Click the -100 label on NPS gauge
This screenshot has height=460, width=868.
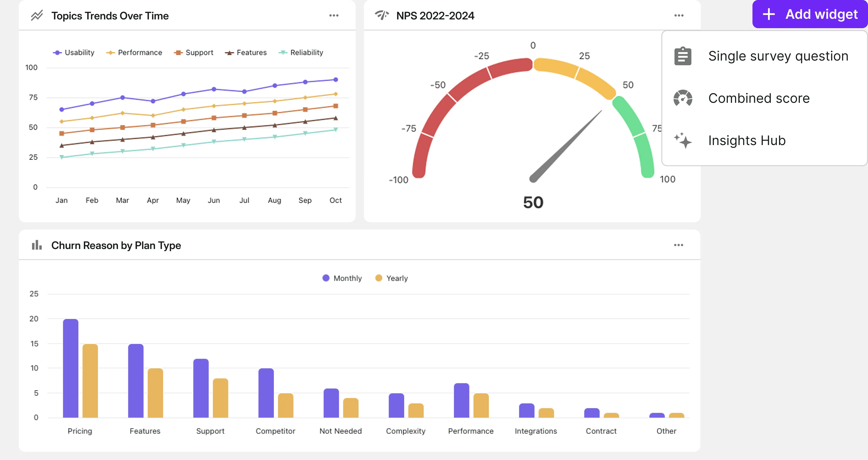pyautogui.click(x=399, y=180)
